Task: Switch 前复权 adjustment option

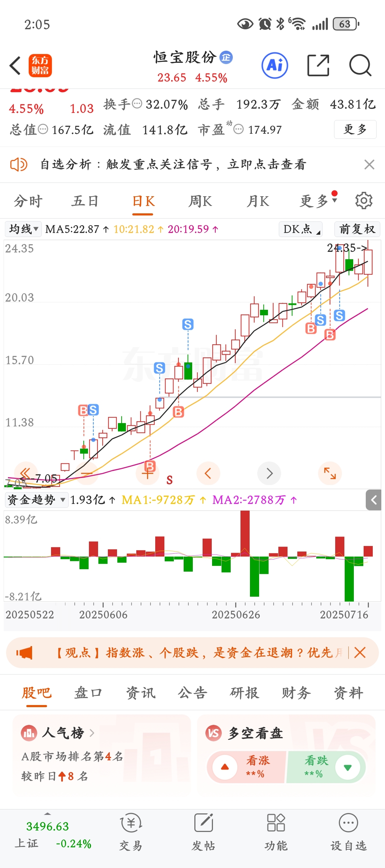Action: point(357,229)
